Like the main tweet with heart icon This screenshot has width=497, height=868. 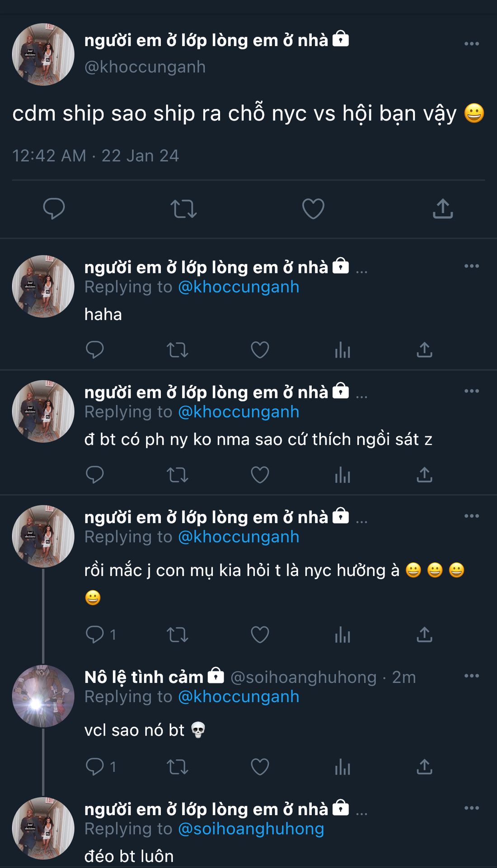pyautogui.click(x=313, y=209)
